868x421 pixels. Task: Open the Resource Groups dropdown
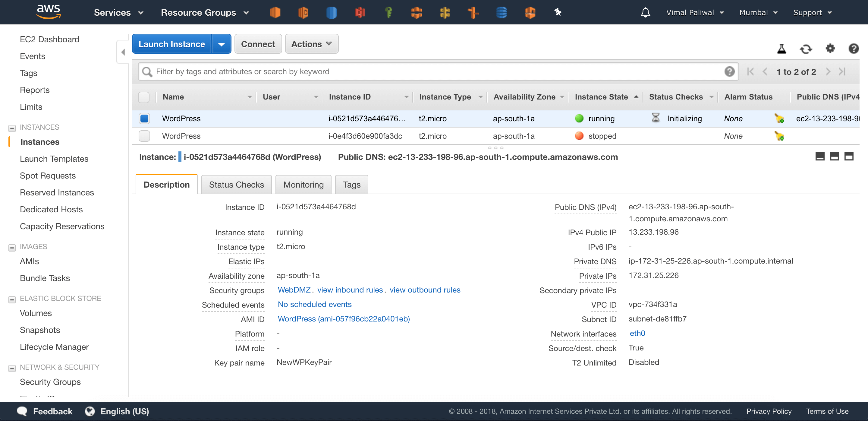[x=205, y=13]
